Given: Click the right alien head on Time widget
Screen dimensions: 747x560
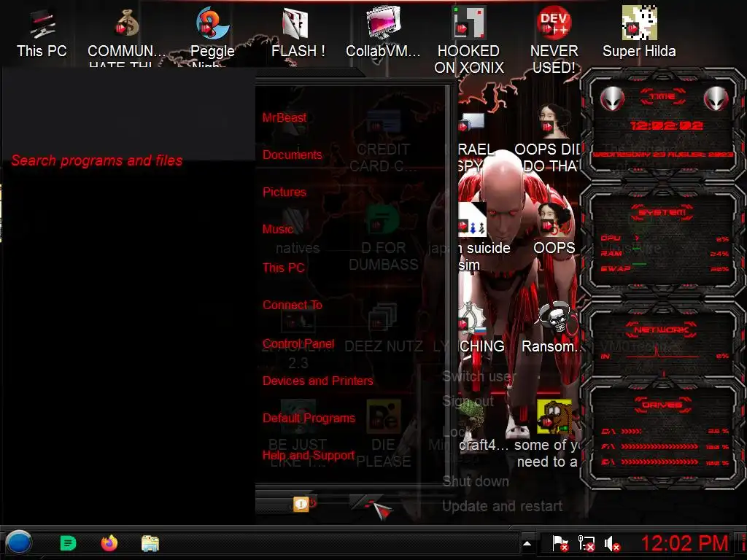Looking at the screenshot, I should (716, 99).
